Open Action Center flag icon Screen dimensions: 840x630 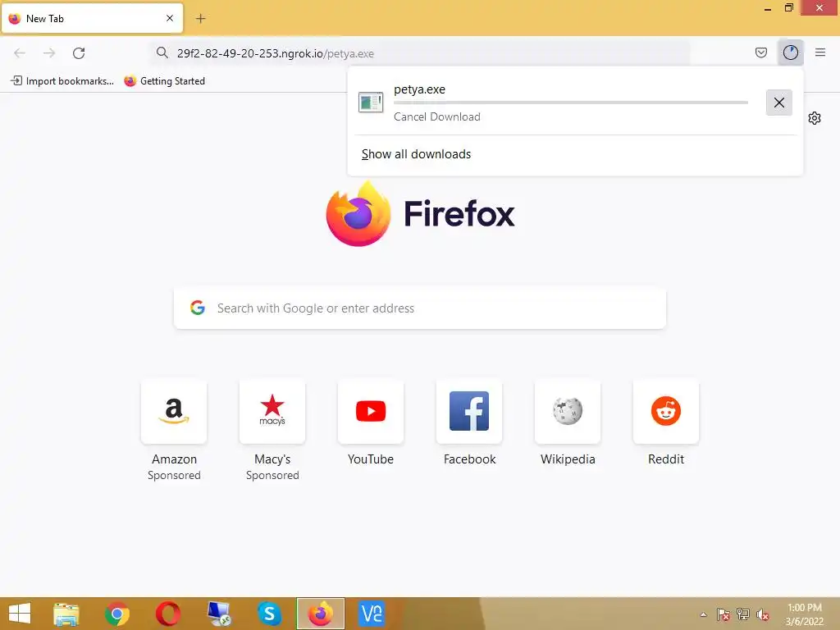click(x=724, y=614)
